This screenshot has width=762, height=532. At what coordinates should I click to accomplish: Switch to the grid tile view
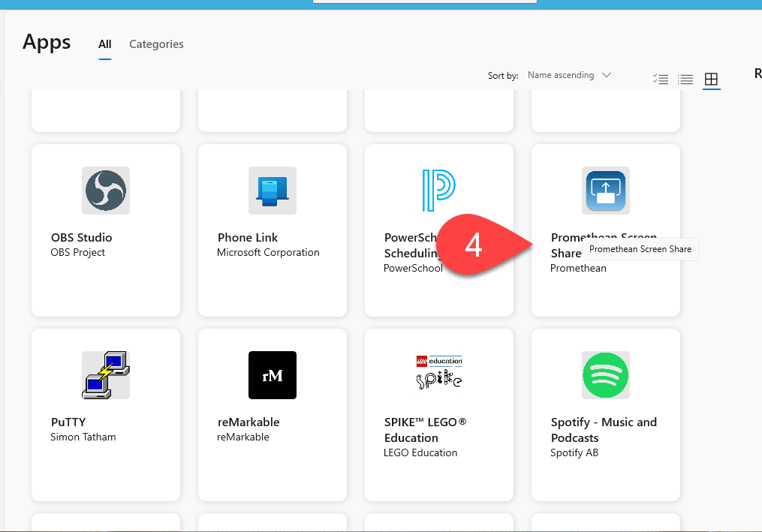711,79
